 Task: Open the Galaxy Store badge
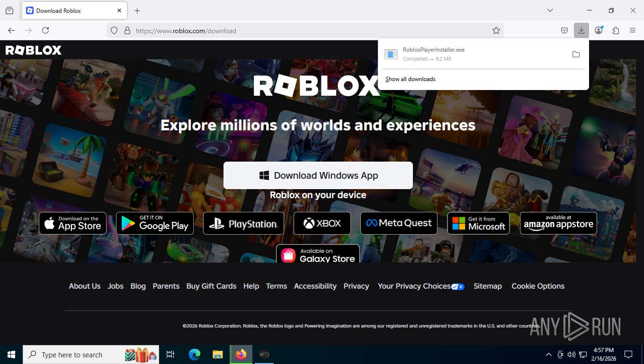318,254
